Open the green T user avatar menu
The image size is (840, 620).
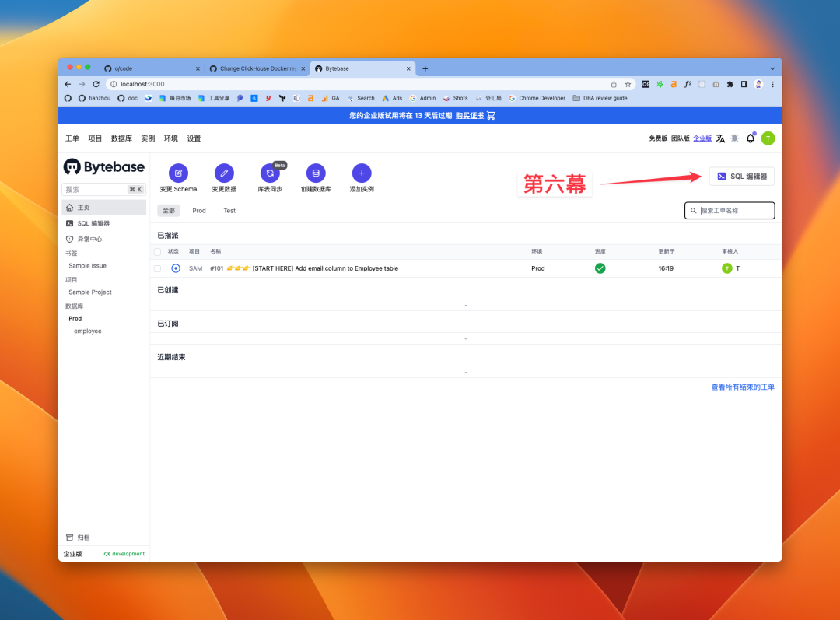[x=768, y=138]
